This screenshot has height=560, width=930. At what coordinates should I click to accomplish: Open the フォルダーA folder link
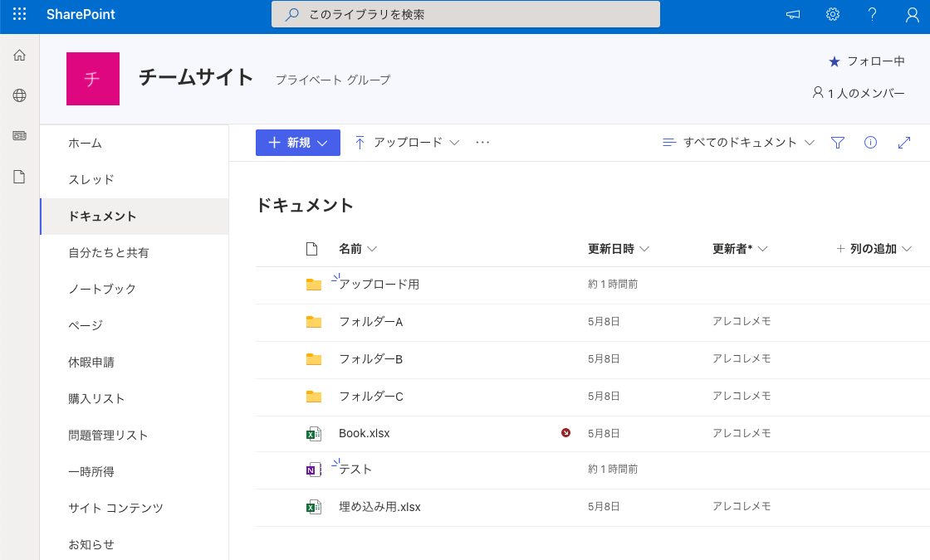point(370,322)
